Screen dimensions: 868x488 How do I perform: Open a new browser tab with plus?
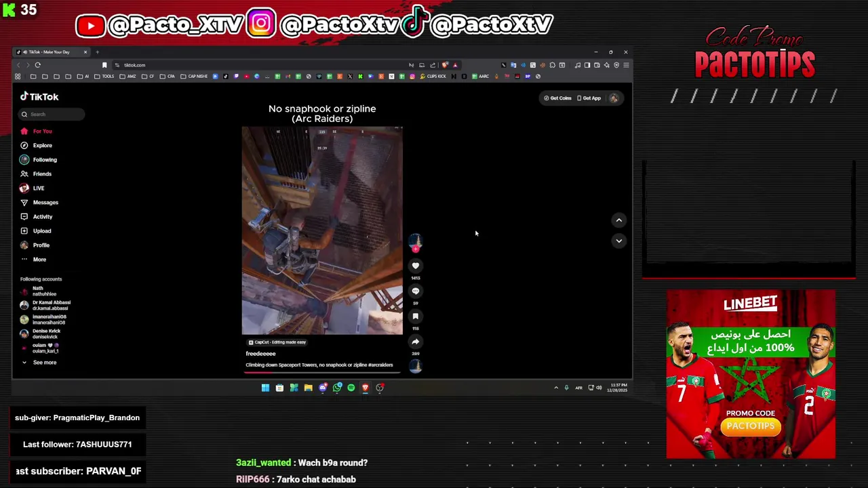point(97,52)
